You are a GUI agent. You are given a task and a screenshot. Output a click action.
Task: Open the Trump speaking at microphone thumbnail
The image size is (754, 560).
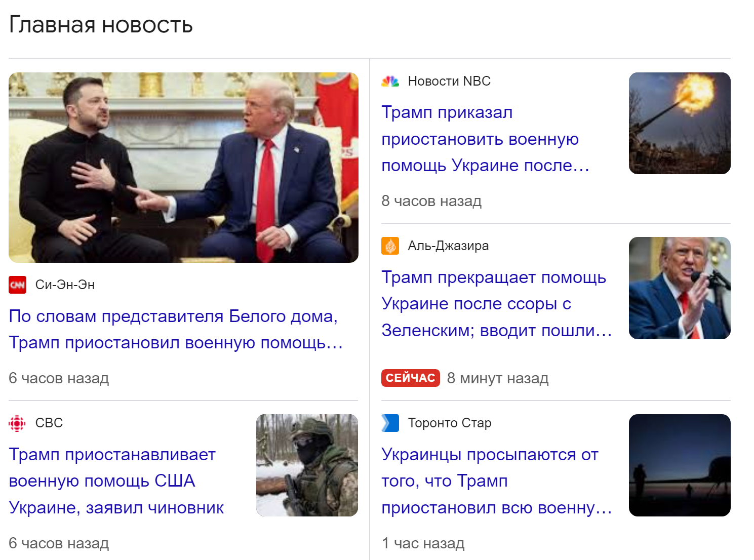tap(680, 288)
